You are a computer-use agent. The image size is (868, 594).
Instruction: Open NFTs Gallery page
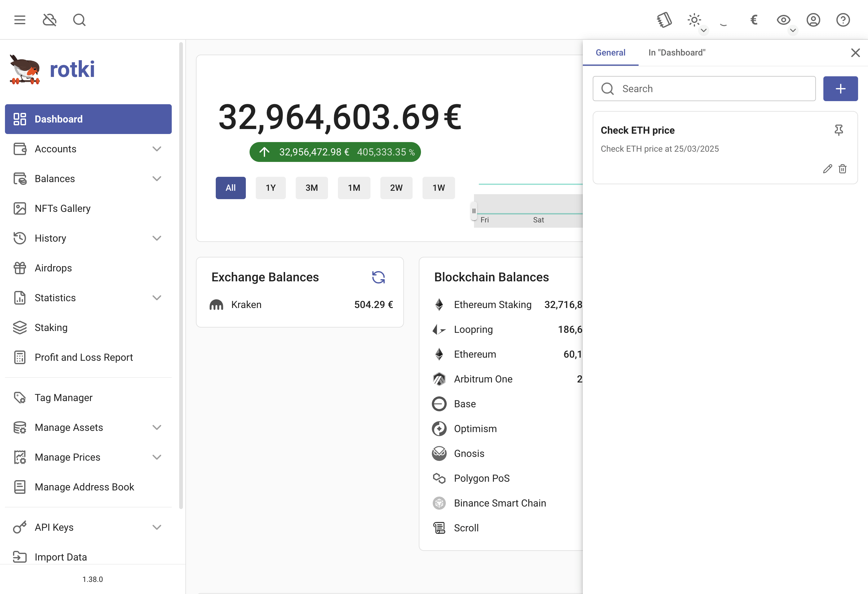pyautogui.click(x=88, y=208)
